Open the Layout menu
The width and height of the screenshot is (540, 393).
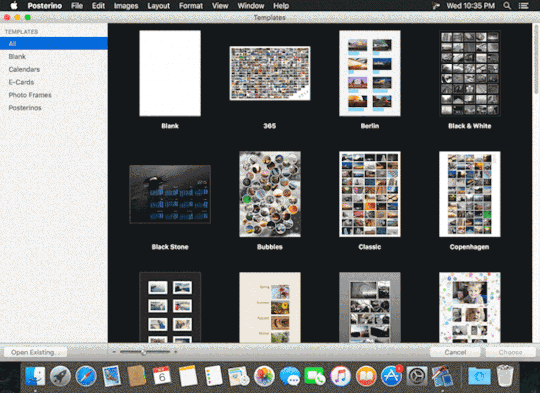(158, 6)
